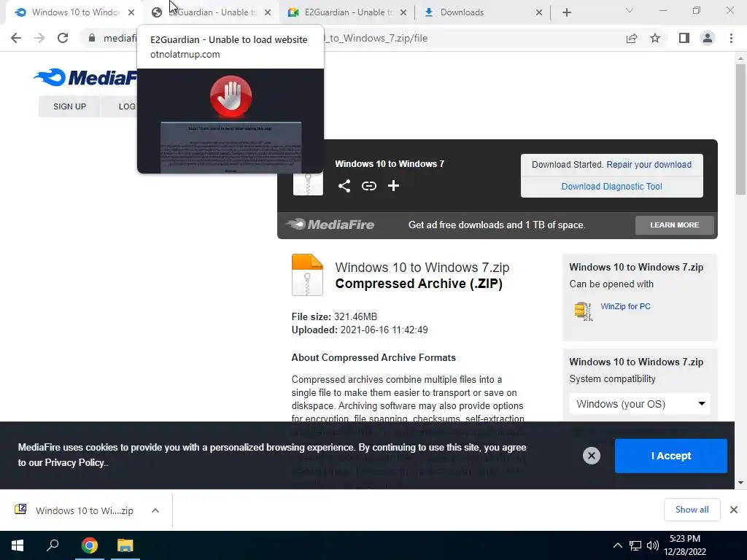Screen dimensions: 747x560
Task: Bookmark this page with the star icon
Action: click(655, 38)
